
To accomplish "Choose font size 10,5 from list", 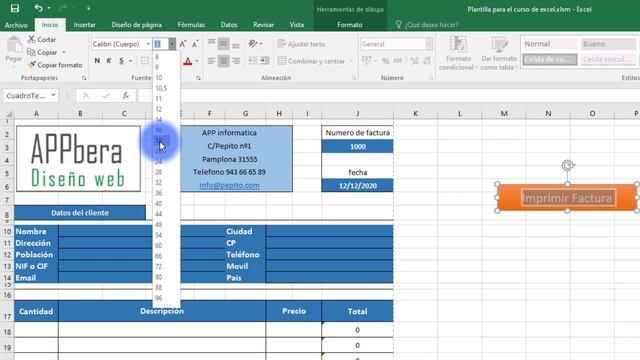I will 161,88.
